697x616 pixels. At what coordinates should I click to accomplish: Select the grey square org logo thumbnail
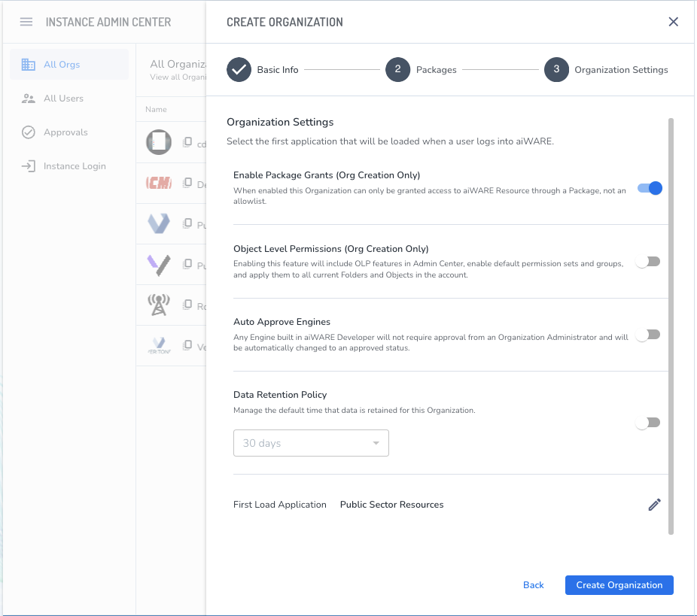click(159, 142)
